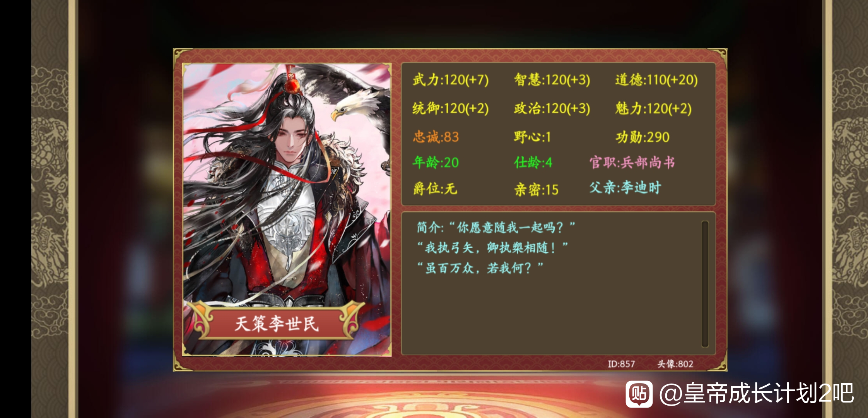Select the 野心:1 ambition value
The height and width of the screenshot is (418, 868).
tap(532, 137)
